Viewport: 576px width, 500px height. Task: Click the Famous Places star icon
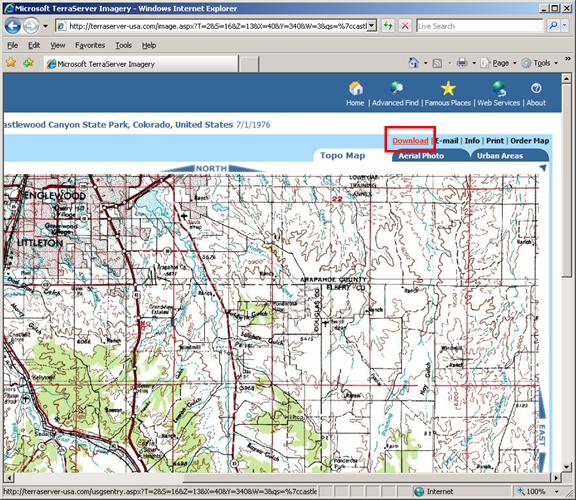click(448, 89)
